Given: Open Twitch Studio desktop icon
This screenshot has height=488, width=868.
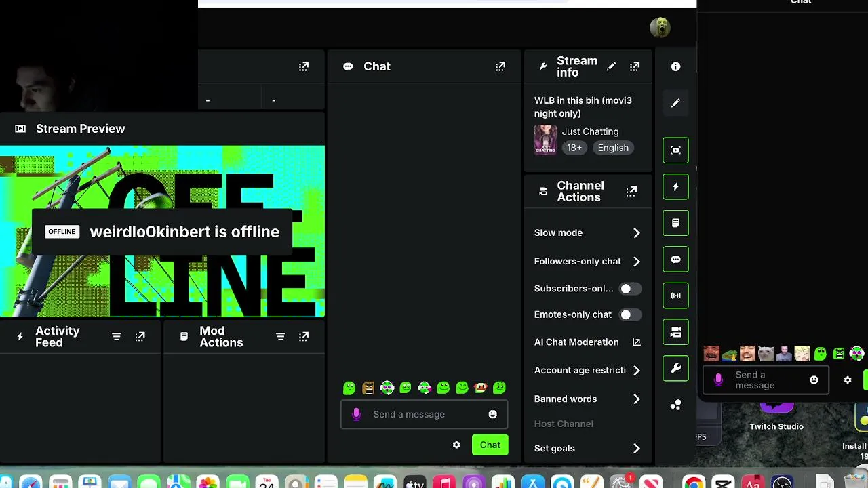Looking at the screenshot, I should click(776, 415).
